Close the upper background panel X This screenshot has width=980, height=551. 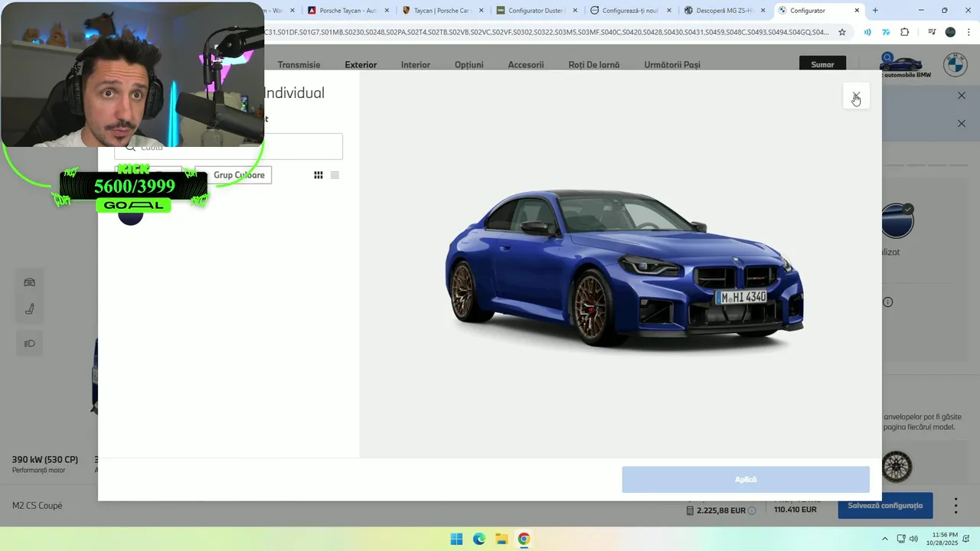[962, 96]
